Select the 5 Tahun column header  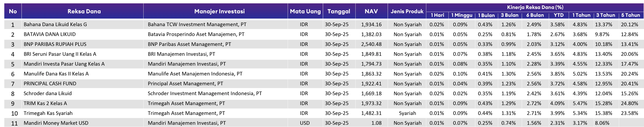(x=631, y=15)
